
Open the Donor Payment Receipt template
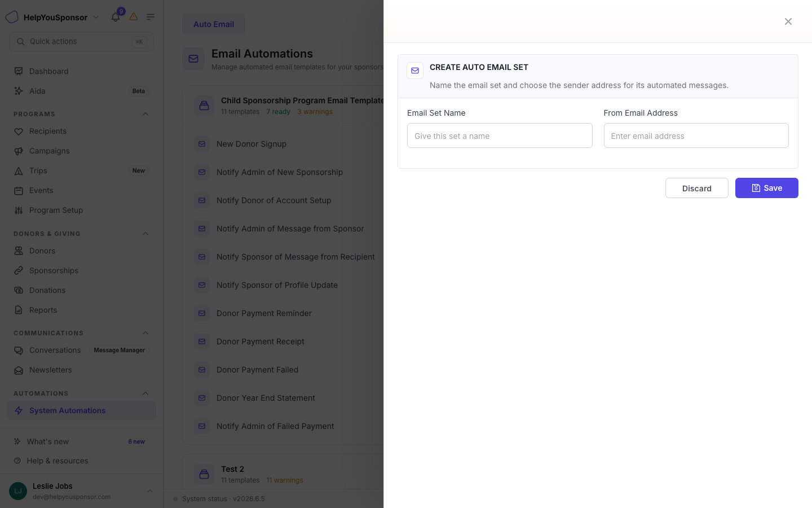261,341
